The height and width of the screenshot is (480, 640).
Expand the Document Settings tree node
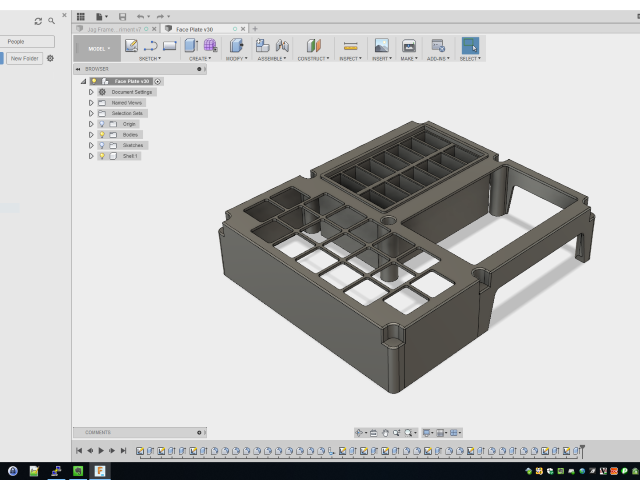[91, 92]
